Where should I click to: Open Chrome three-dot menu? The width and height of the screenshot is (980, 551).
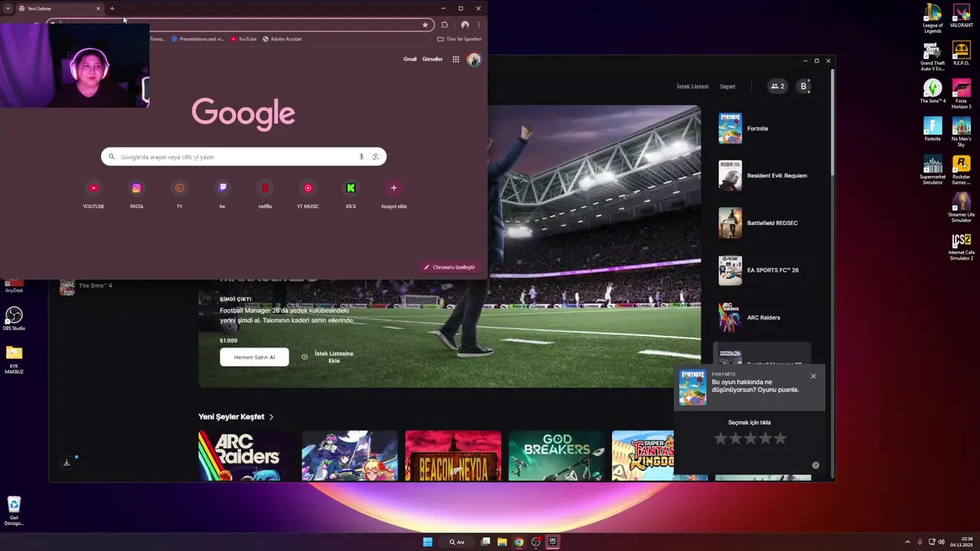(479, 24)
